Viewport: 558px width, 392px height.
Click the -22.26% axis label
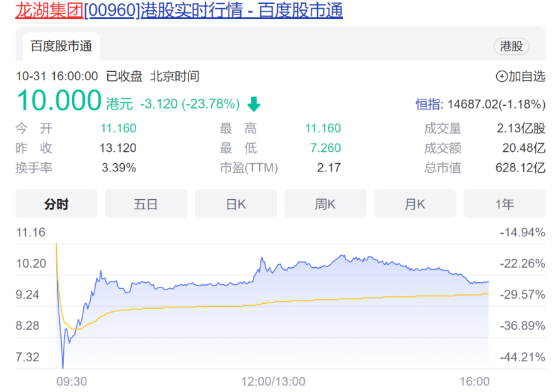point(523,263)
